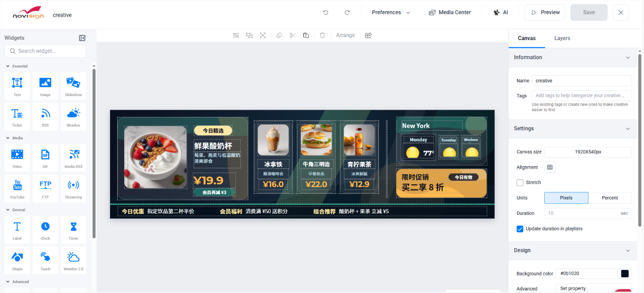Undo the last action
Viewport: 644px width, 293px height.
(326, 12)
